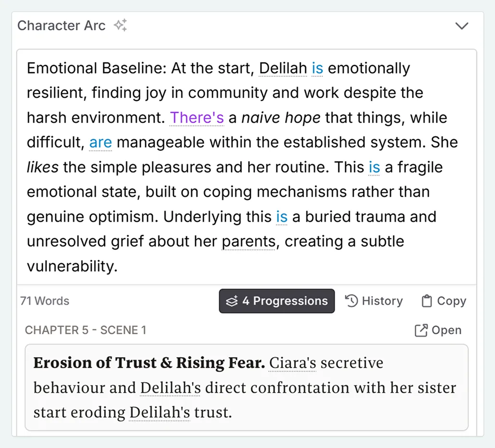Click the Character Arc section title
Viewport: 495px width, 448px height.
pos(62,25)
